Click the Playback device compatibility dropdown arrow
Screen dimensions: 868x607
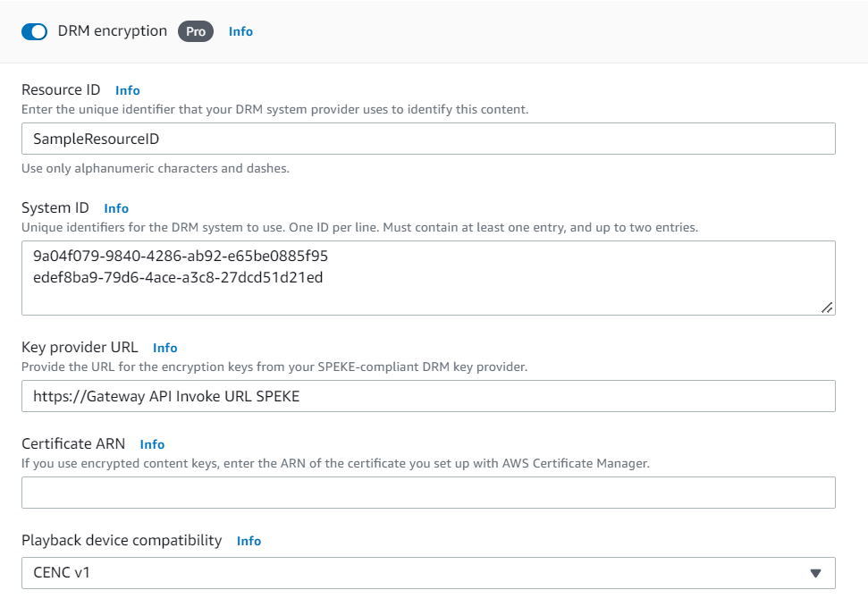(x=815, y=573)
